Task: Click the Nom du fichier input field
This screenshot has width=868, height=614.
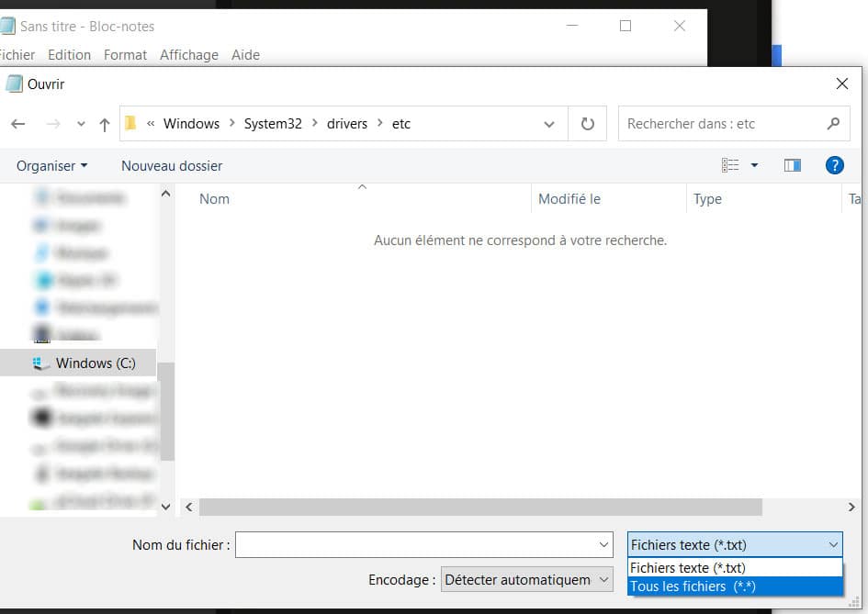Action: pyautogui.click(x=424, y=545)
